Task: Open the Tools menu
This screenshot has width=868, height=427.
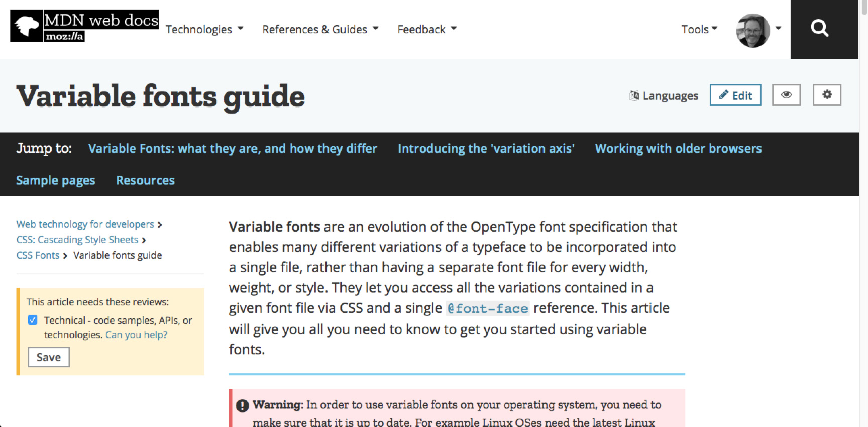Action: pyautogui.click(x=699, y=29)
